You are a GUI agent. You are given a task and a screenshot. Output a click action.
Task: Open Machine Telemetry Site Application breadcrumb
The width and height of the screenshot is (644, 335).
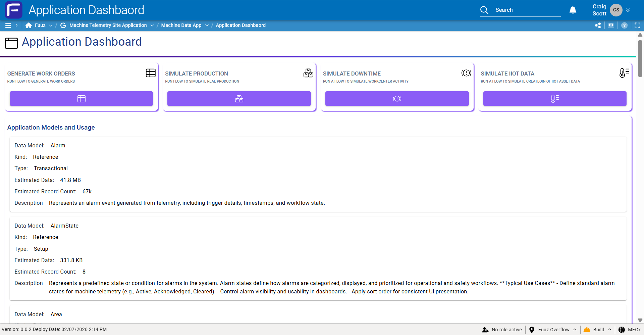[x=108, y=25]
